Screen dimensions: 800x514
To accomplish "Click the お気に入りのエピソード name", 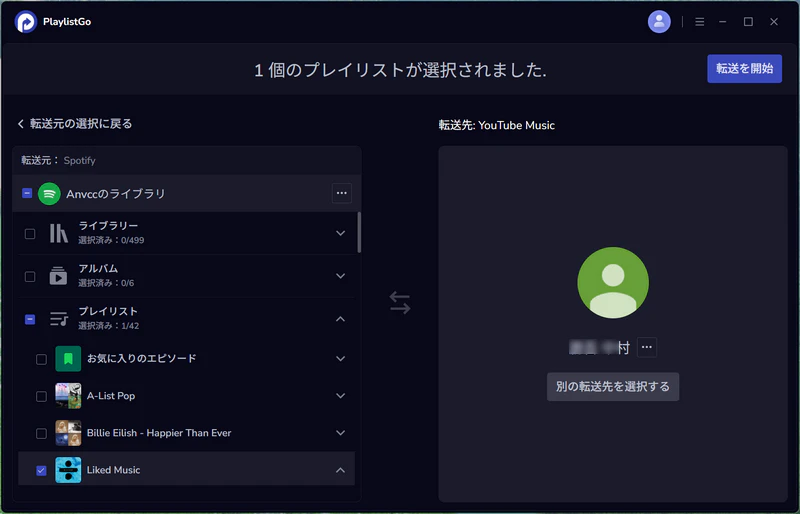I will (x=141, y=359).
